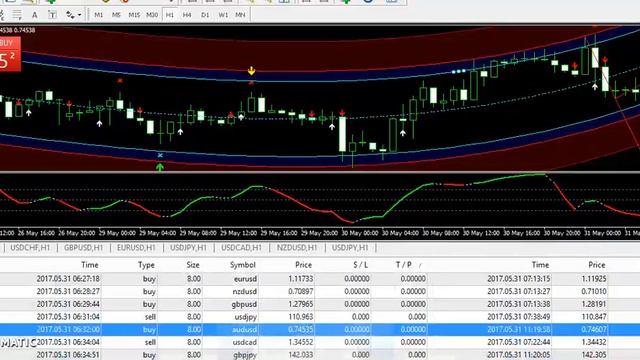Screen dimensions: 640x360
Task: Click open price 110.963
Action: (x=301, y=317)
